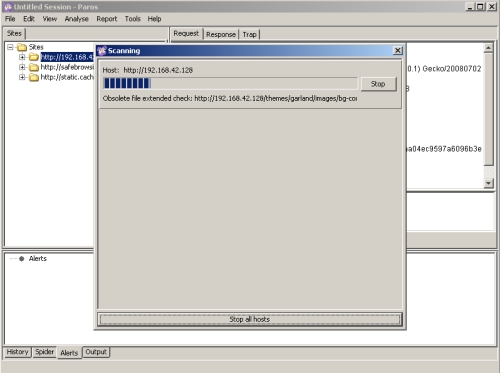Click the Paros window title icon

tap(8, 7)
